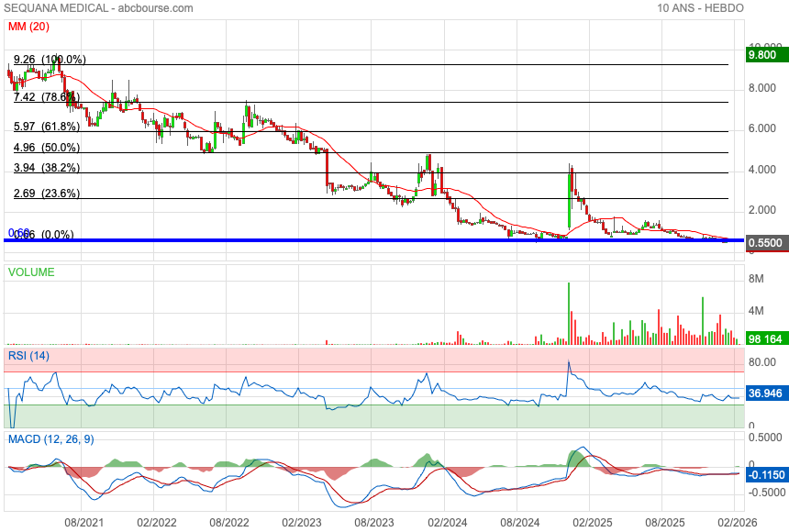
Task: Click the blue 36.946 RSI value tag
Action: click(x=764, y=393)
